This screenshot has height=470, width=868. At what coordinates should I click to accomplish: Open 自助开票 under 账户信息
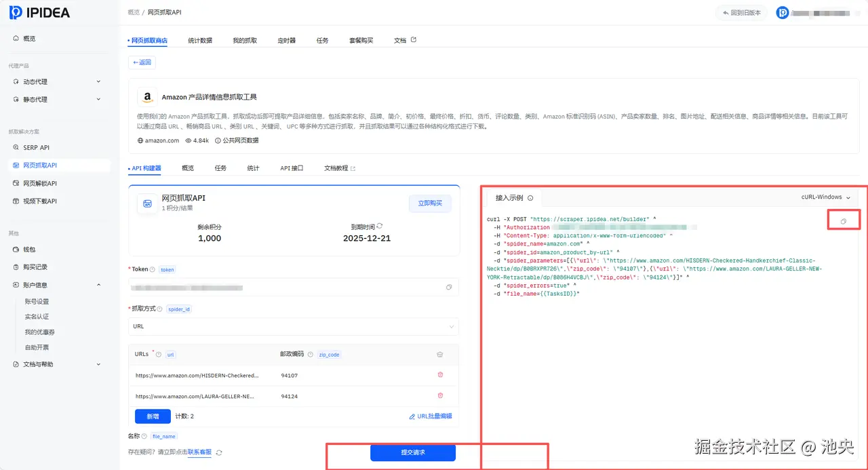tap(37, 347)
